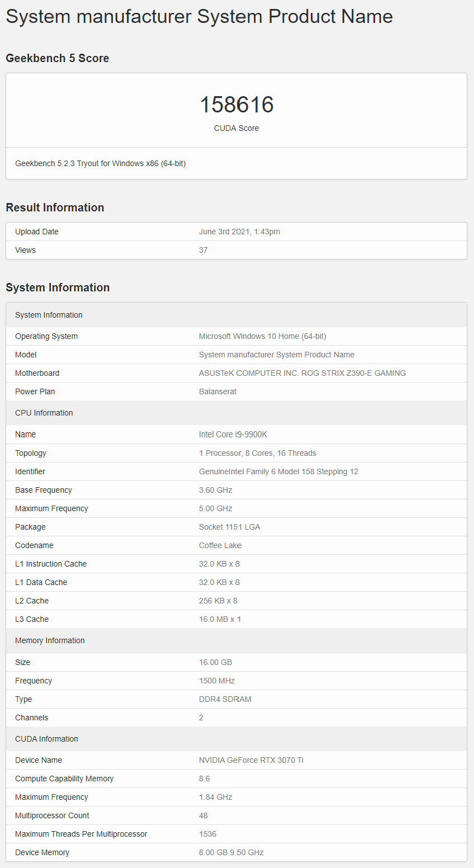
Task: Select codename value 'Coffee Lake'
Action: tap(220, 545)
